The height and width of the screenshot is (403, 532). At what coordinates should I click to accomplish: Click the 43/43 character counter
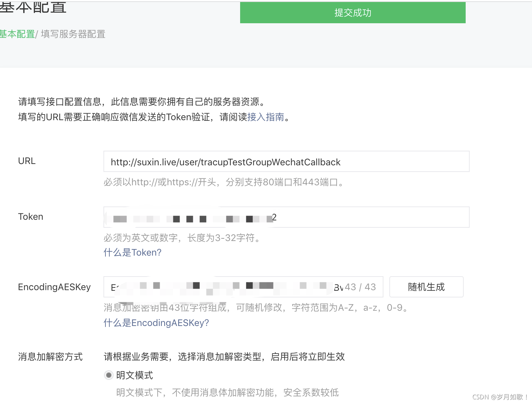click(x=361, y=287)
